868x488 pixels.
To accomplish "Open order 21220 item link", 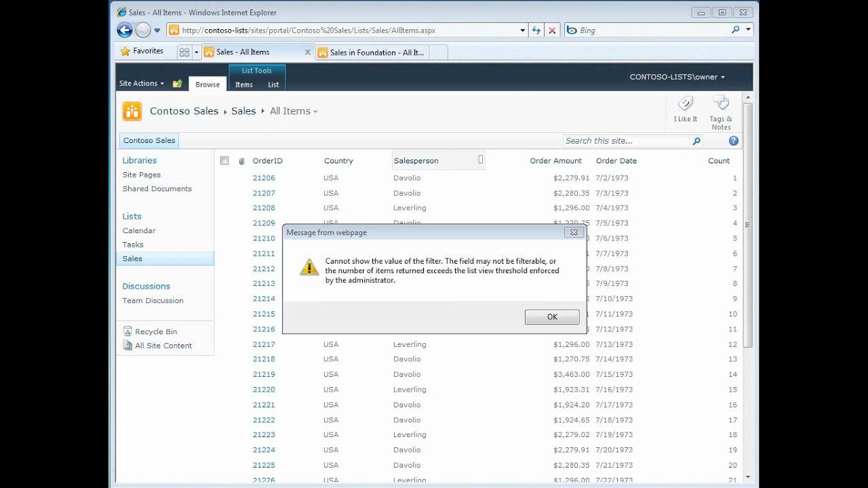I will [264, 390].
